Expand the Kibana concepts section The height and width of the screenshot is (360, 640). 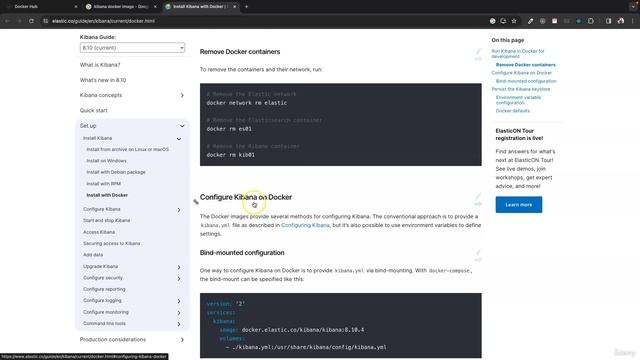coord(182,95)
